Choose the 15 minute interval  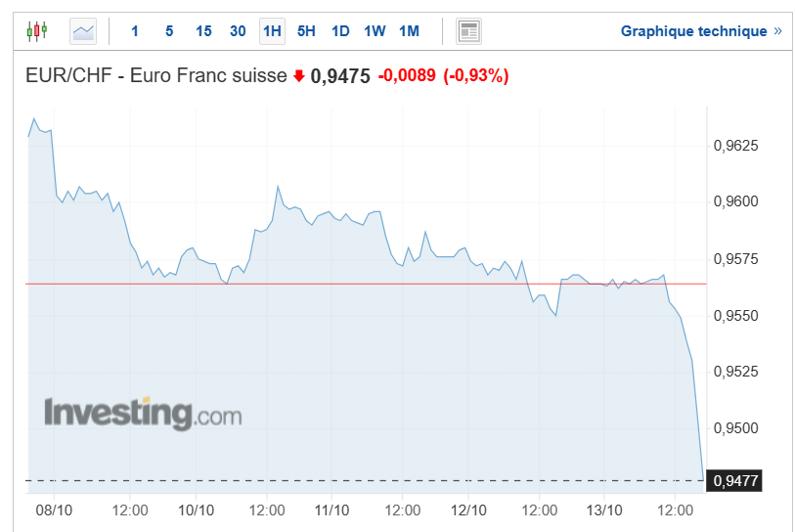pos(203,31)
